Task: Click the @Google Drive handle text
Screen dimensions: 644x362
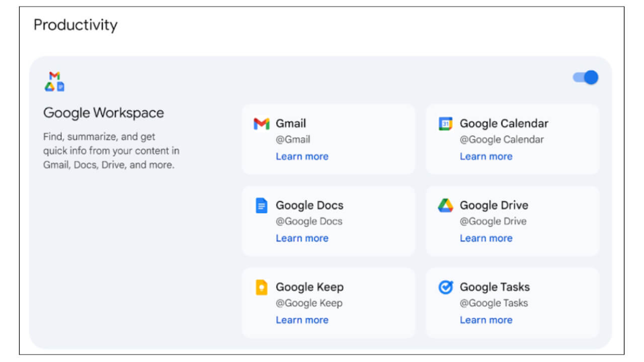Action: click(494, 221)
